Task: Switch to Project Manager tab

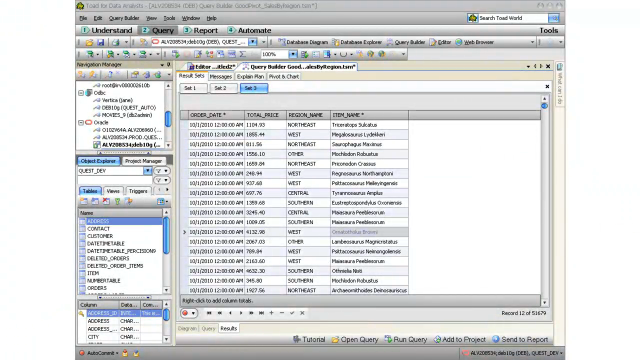Action: pyautogui.click(x=143, y=161)
